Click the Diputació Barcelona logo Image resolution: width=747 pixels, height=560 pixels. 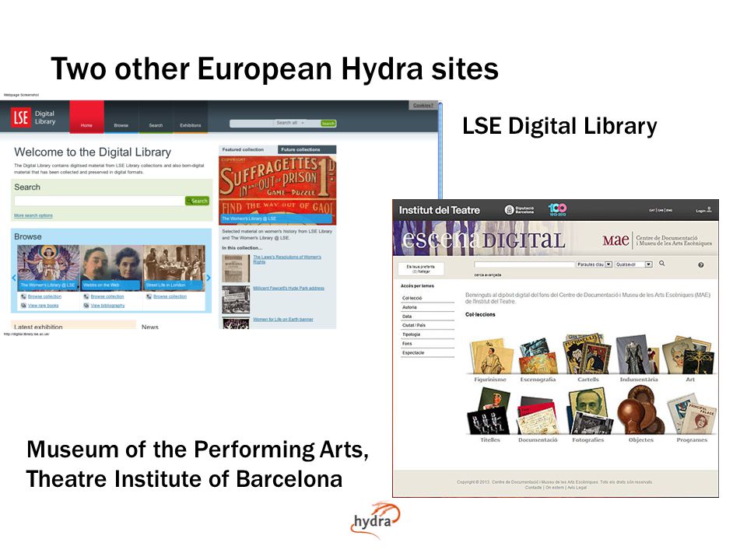(519, 209)
